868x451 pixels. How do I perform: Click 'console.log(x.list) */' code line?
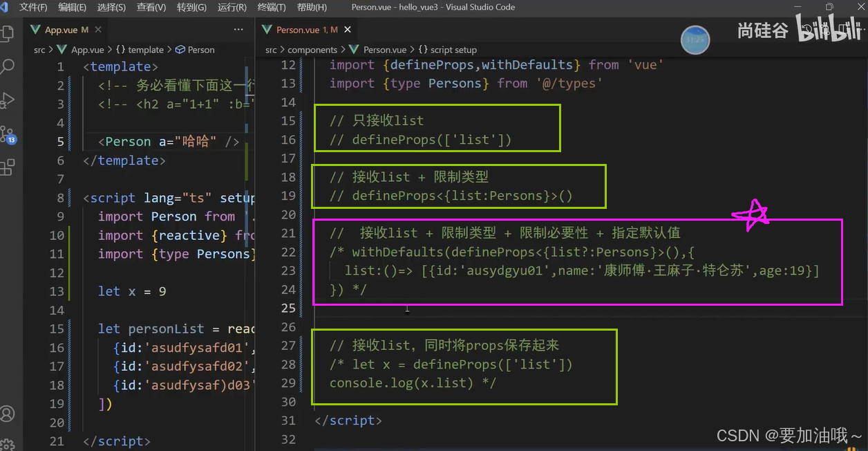pos(413,383)
